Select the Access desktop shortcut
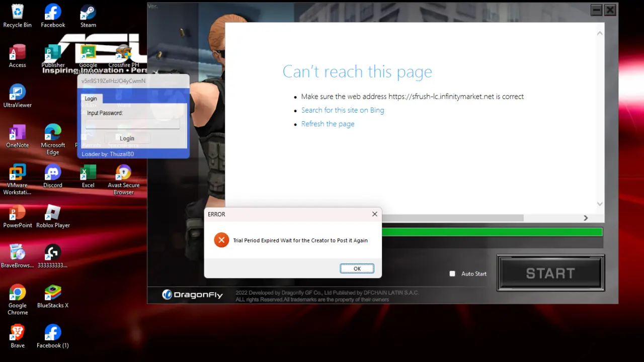The image size is (644, 362). pyautogui.click(x=17, y=56)
